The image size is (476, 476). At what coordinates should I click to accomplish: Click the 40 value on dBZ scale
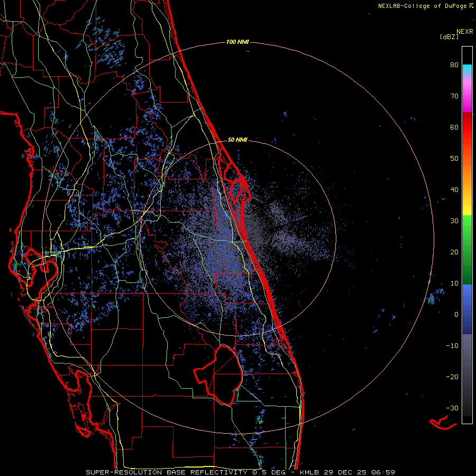(454, 190)
